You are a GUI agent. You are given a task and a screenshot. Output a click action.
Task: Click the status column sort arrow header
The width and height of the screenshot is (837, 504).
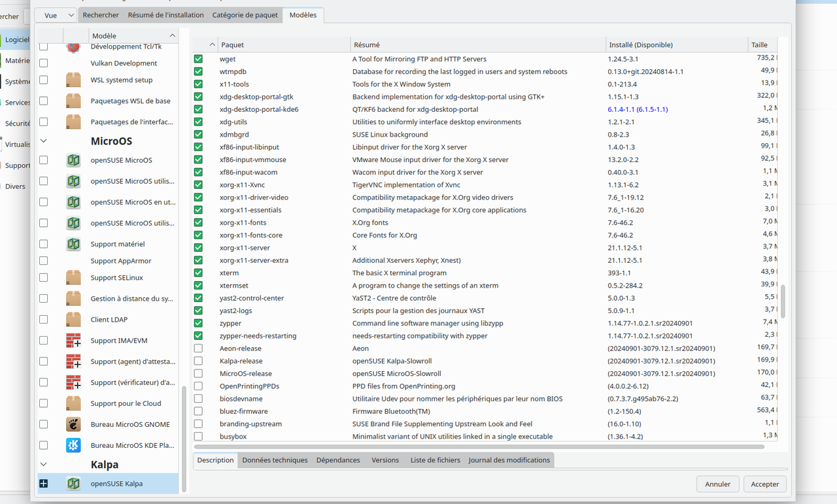[204, 44]
